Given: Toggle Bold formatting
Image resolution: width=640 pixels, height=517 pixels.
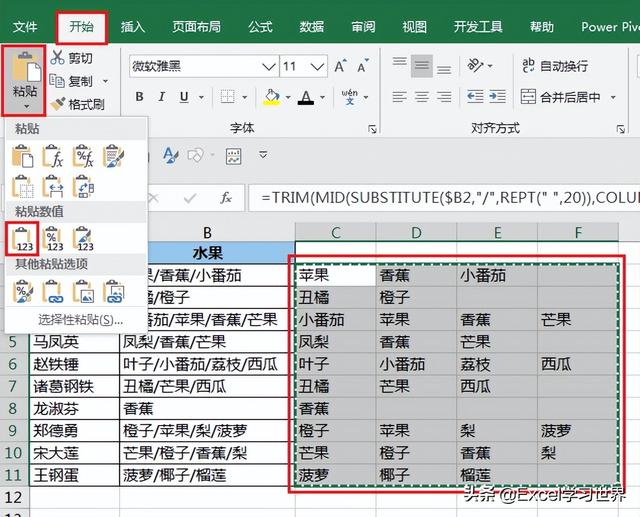Looking at the screenshot, I should coord(139,97).
